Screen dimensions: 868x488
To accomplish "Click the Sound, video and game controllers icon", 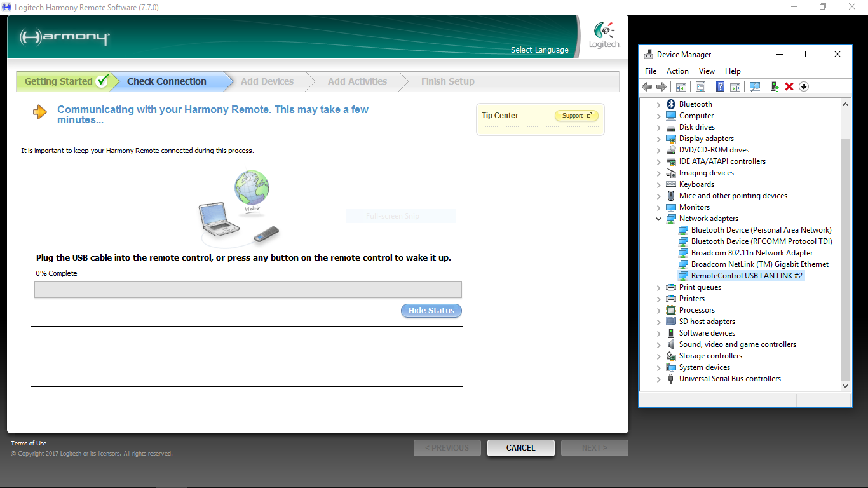I will tap(670, 344).
